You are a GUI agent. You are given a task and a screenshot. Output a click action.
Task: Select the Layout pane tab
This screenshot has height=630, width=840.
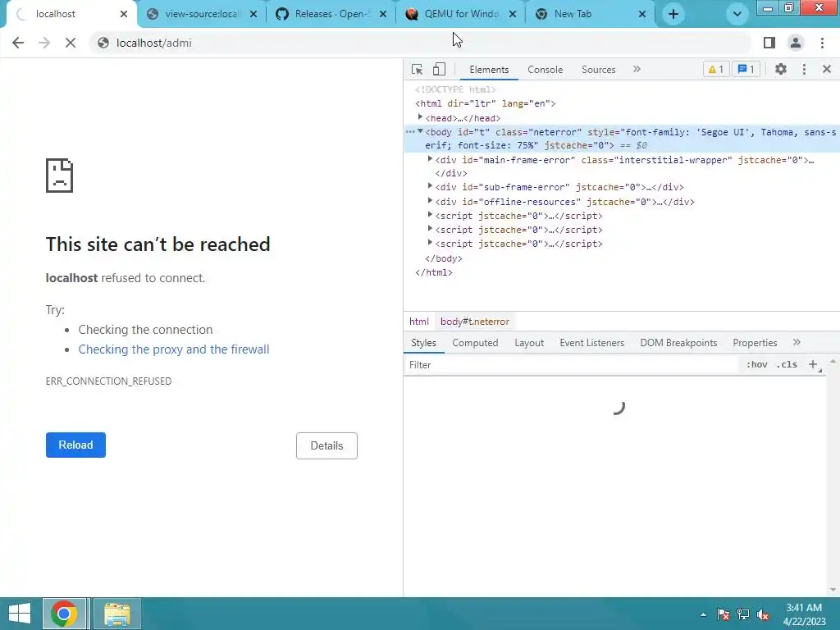529,343
